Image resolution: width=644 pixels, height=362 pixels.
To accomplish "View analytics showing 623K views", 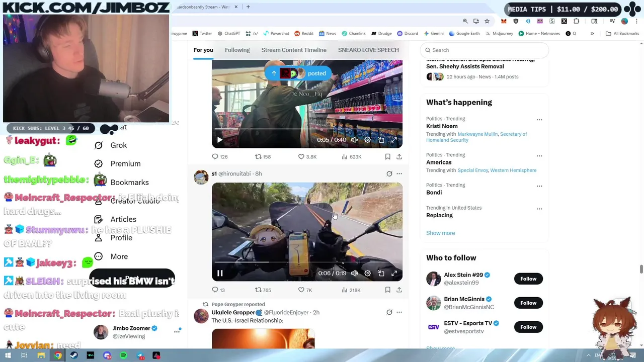I will click(351, 157).
